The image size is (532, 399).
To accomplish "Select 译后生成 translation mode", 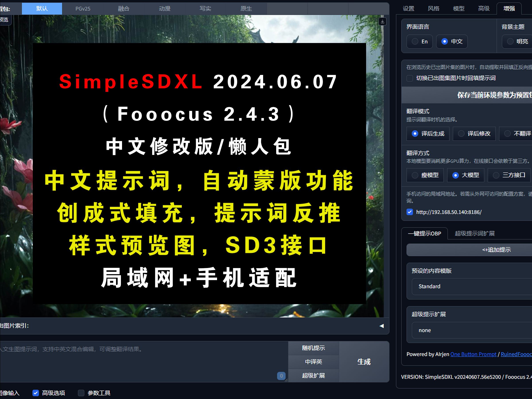I will coord(428,134).
